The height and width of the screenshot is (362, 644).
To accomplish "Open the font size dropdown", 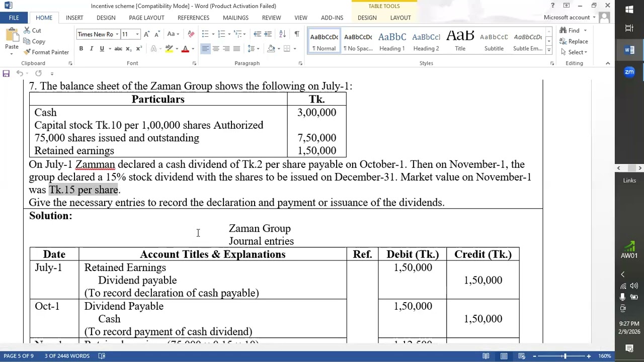I will point(137,34).
